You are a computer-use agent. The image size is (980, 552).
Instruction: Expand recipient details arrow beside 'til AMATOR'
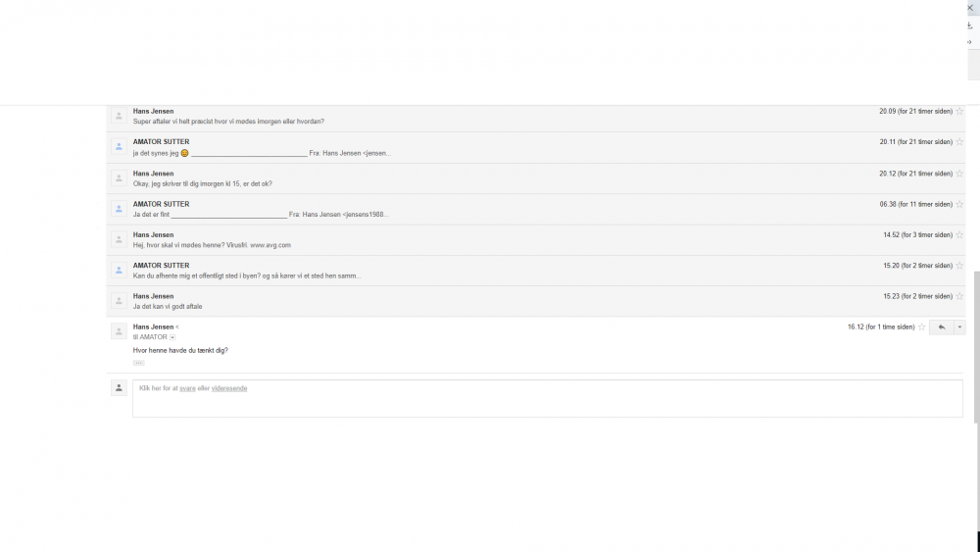point(172,337)
